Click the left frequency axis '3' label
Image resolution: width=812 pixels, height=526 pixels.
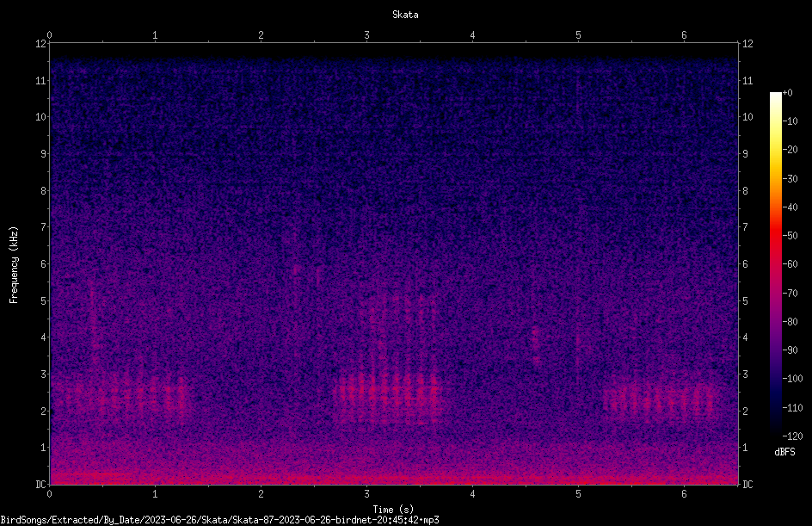coord(44,374)
